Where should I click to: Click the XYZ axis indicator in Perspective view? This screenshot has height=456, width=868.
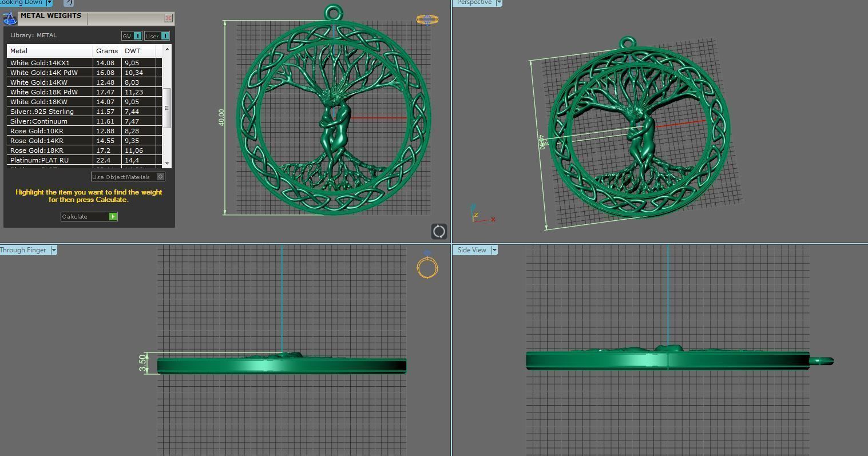[x=482, y=214]
